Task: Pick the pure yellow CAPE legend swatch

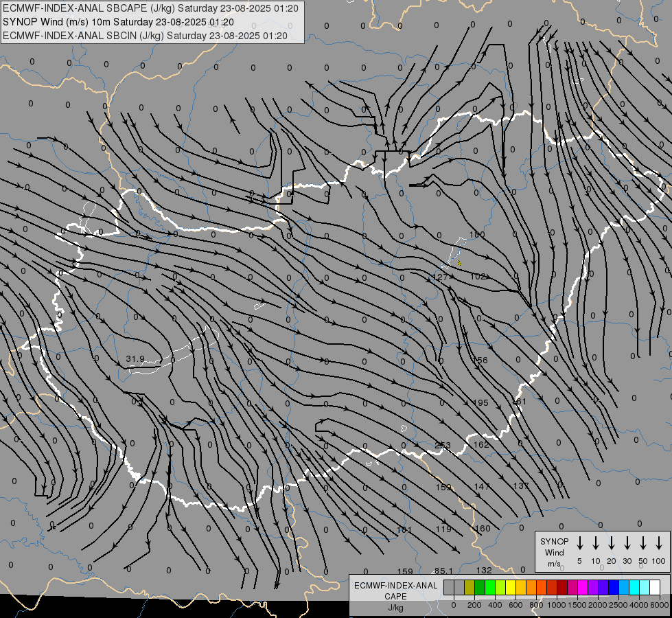Action: click(x=511, y=587)
